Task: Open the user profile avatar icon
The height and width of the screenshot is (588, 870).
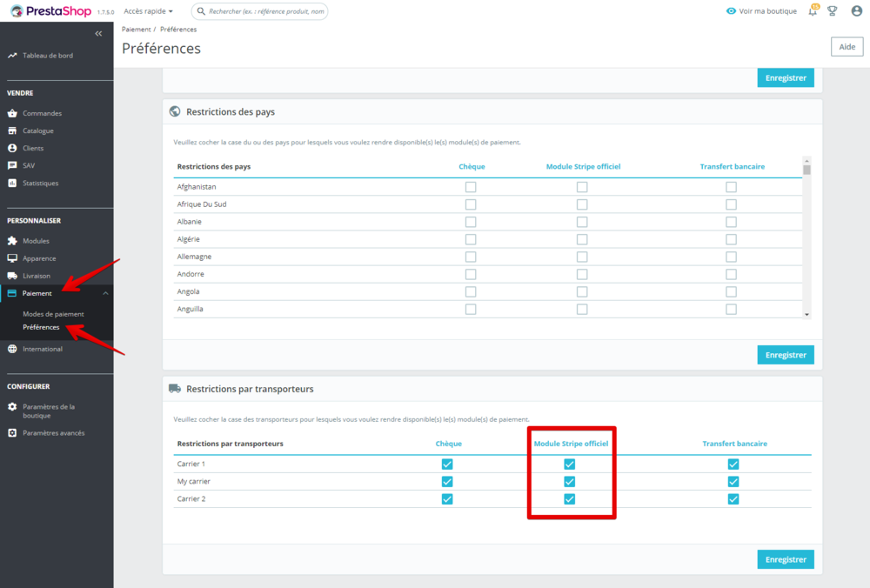Action: point(857,11)
